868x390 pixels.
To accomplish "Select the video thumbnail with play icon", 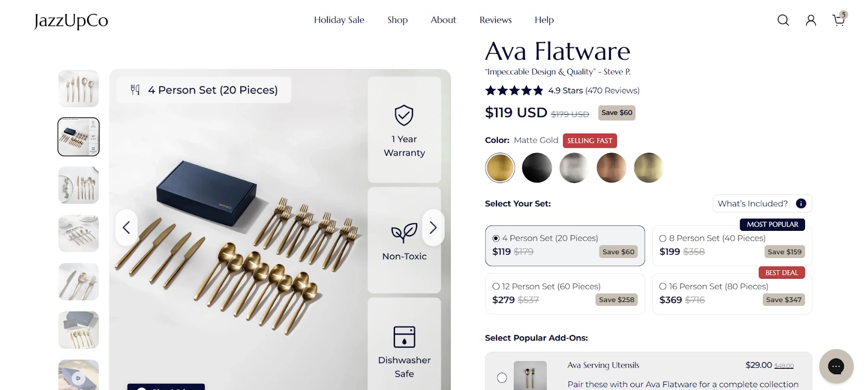I will click(79, 375).
